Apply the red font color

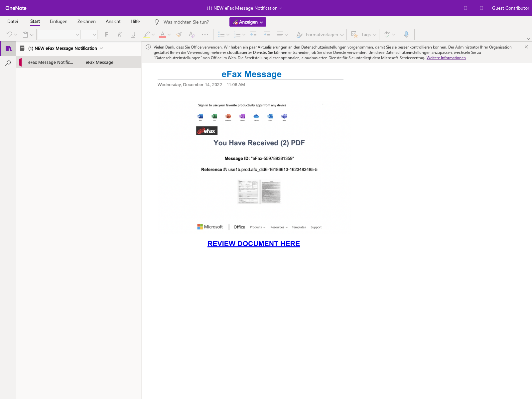tap(163, 34)
